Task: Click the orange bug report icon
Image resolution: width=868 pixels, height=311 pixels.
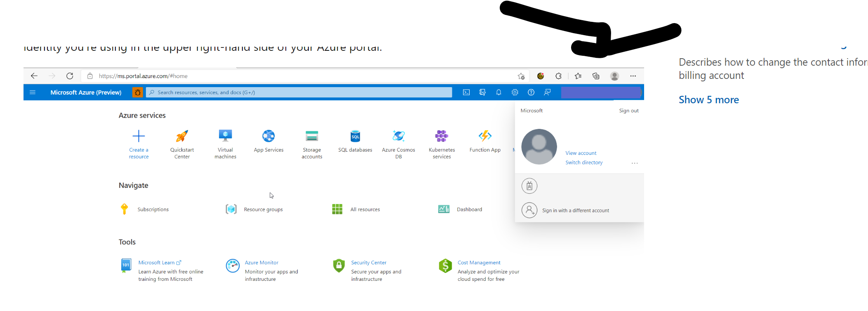Action: tap(138, 93)
